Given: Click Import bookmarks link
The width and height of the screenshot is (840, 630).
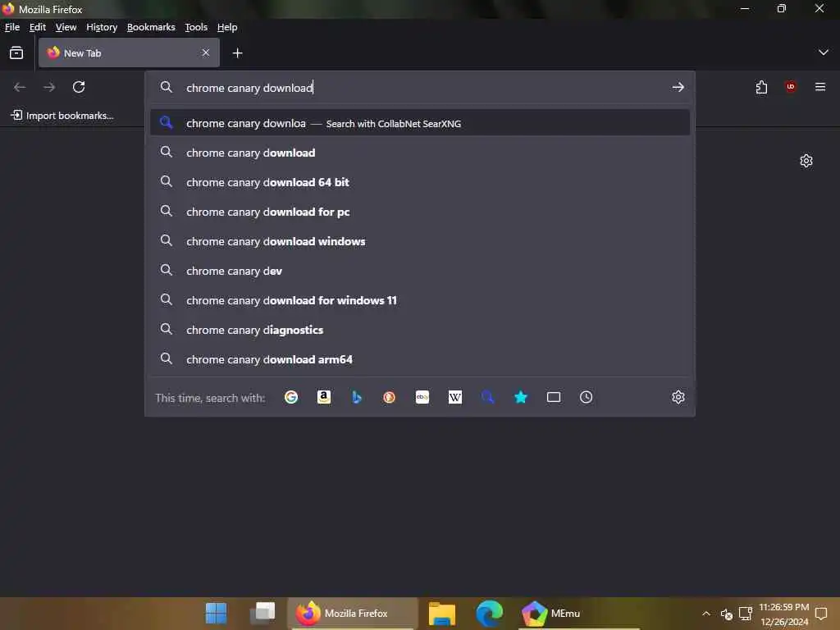Looking at the screenshot, I should pos(62,115).
